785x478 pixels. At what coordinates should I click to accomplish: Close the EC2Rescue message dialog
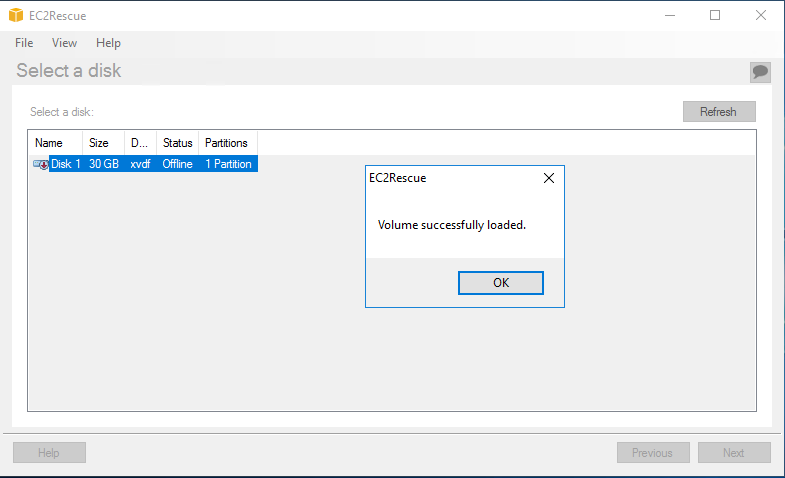point(549,178)
